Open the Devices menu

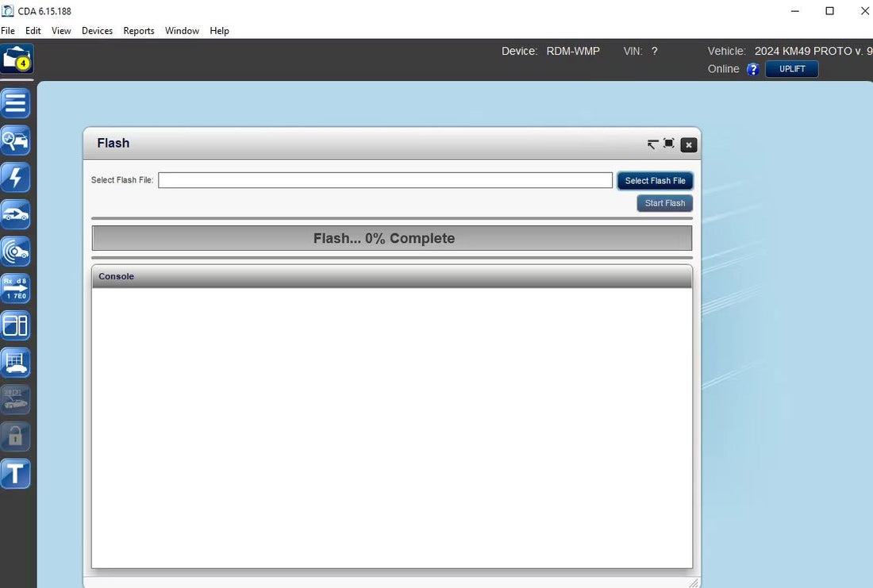[x=97, y=31]
